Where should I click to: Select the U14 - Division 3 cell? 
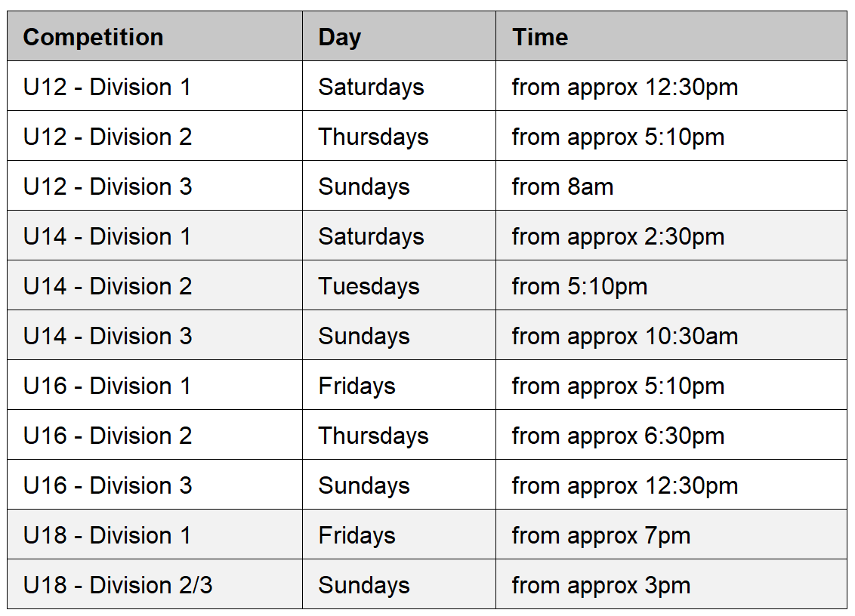155,335
